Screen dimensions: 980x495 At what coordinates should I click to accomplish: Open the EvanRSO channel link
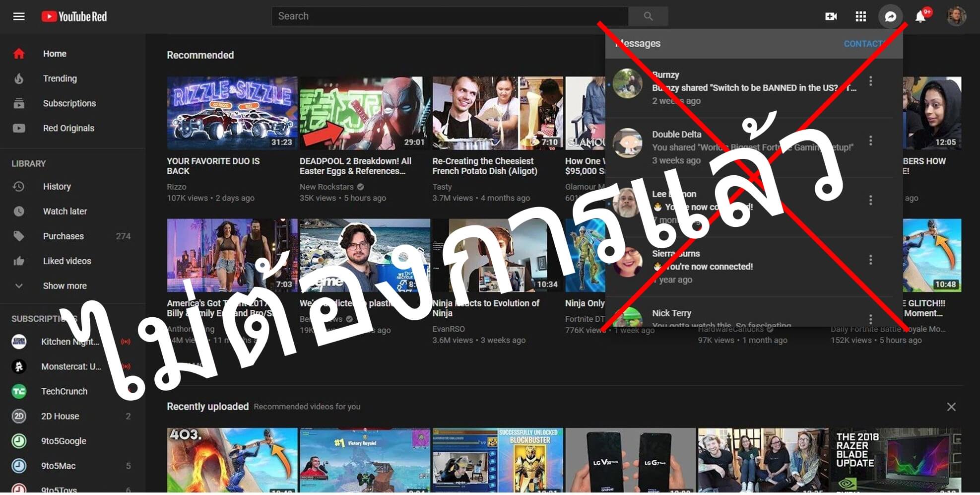[x=449, y=329]
